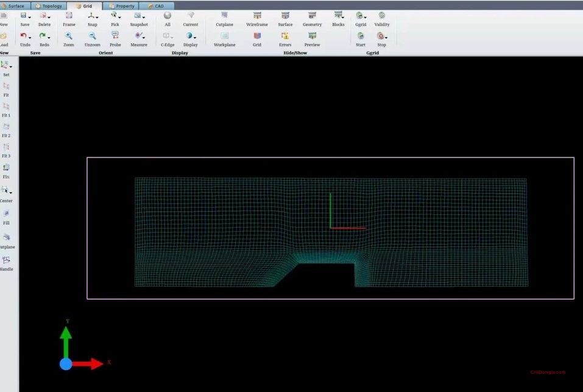Viewport: 583px width, 392px height.
Task: Click the C-Edge icon
Action: 166,36
